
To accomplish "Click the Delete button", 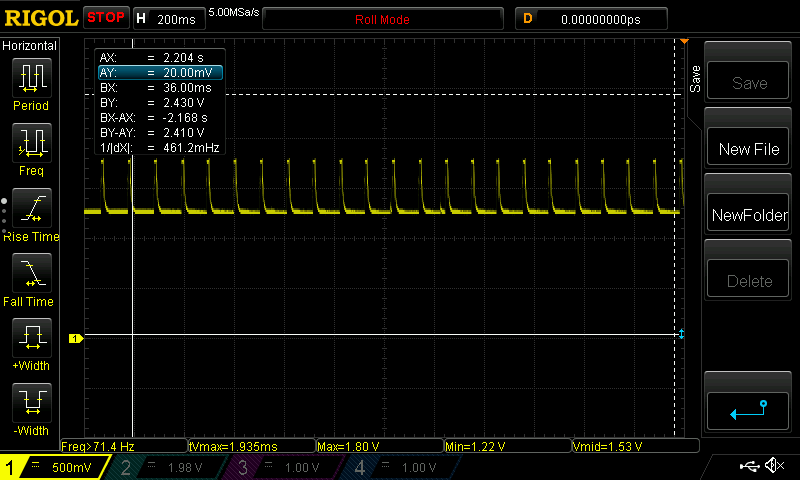I will (x=748, y=279).
